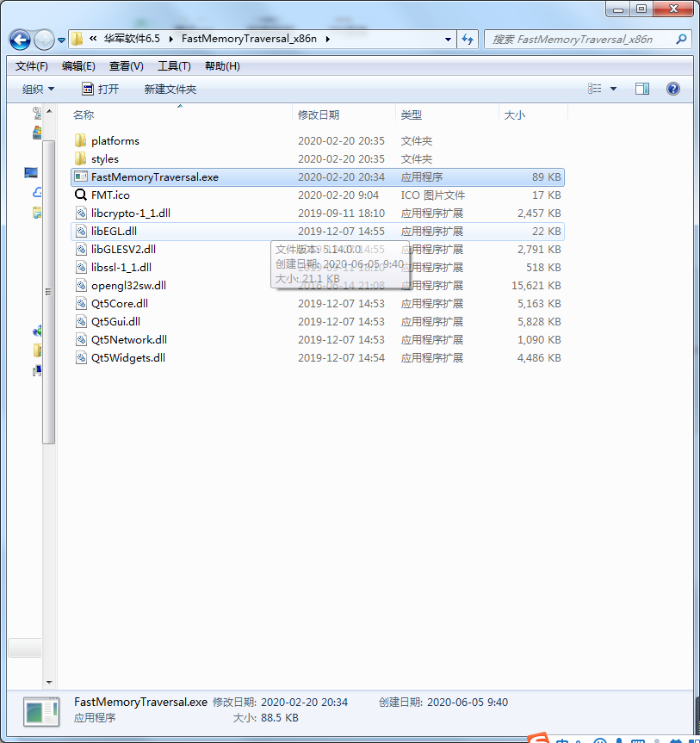
Task: Click the Qt5Gui.dll file icon
Action: [81, 321]
